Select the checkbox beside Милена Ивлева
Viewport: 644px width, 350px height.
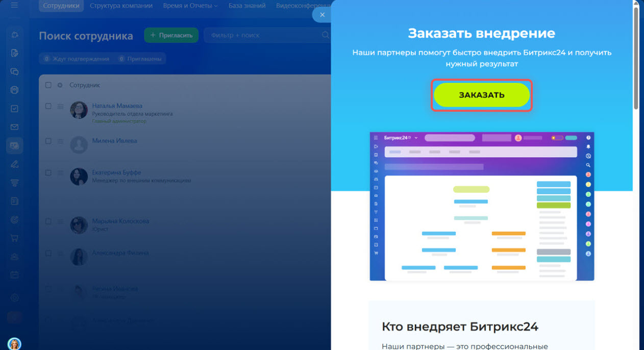tap(48, 141)
